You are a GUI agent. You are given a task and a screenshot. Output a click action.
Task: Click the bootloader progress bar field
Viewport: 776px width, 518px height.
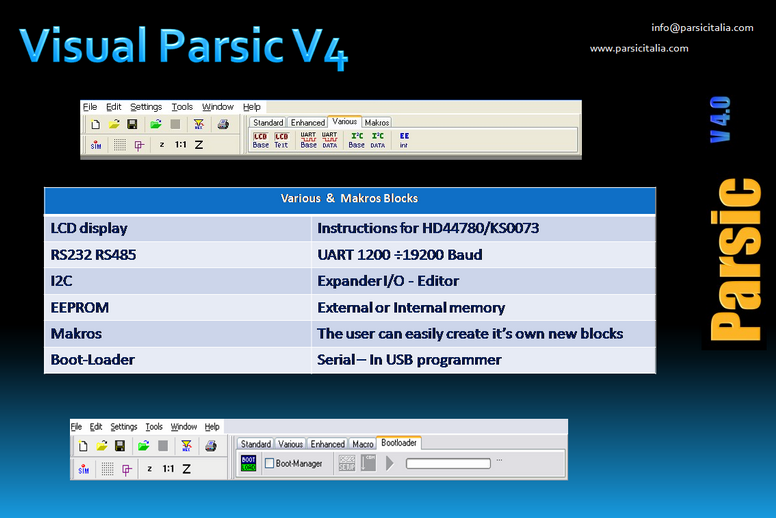click(x=448, y=464)
